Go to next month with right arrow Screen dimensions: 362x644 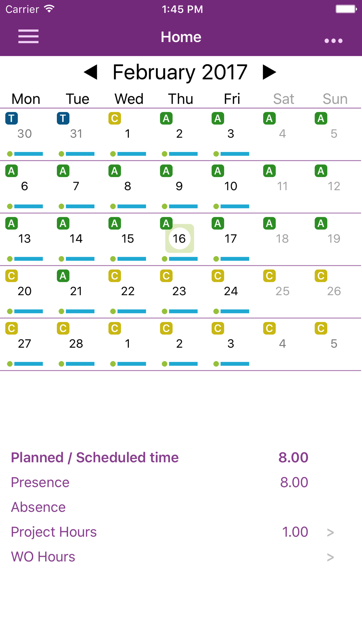[x=269, y=72]
